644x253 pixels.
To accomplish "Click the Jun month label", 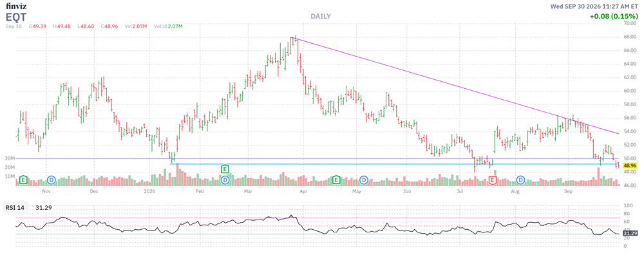I will click(406, 191).
